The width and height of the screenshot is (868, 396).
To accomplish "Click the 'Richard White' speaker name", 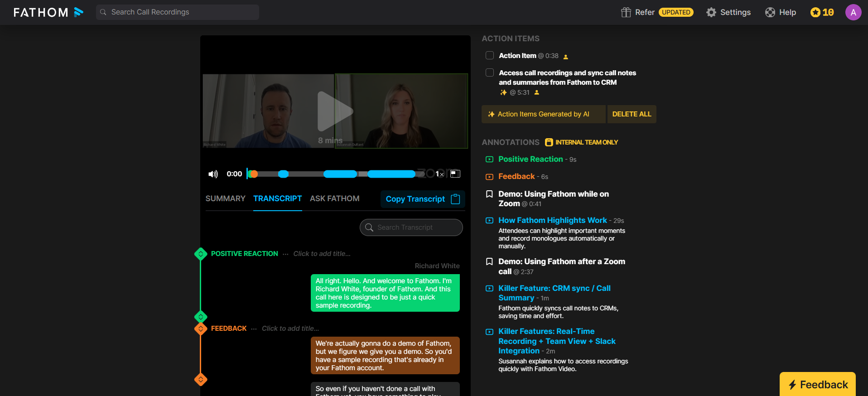I will (437, 266).
